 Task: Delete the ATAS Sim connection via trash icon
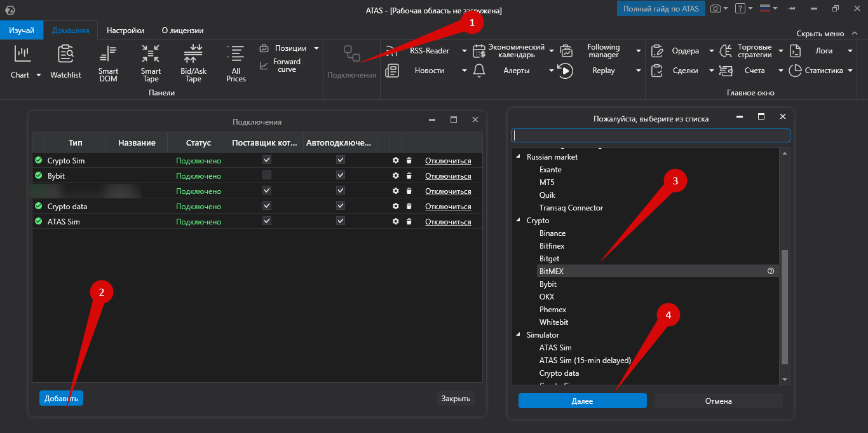pos(409,222)
